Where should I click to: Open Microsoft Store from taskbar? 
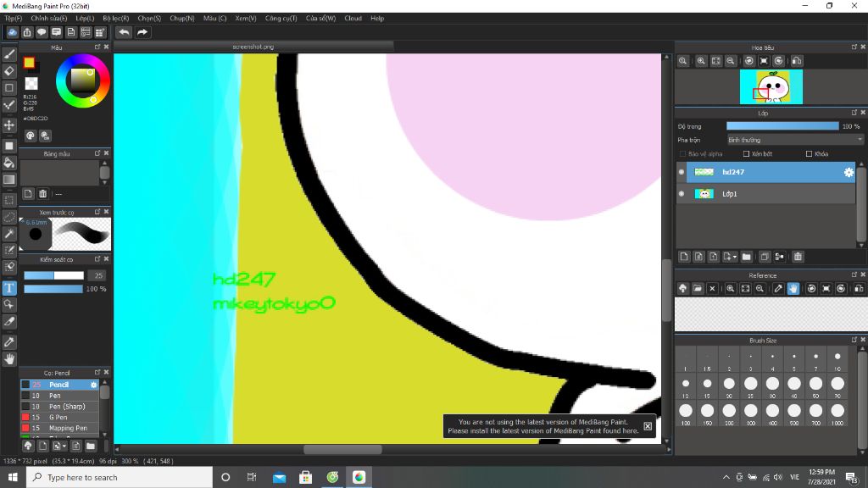[x=305, y=477]
